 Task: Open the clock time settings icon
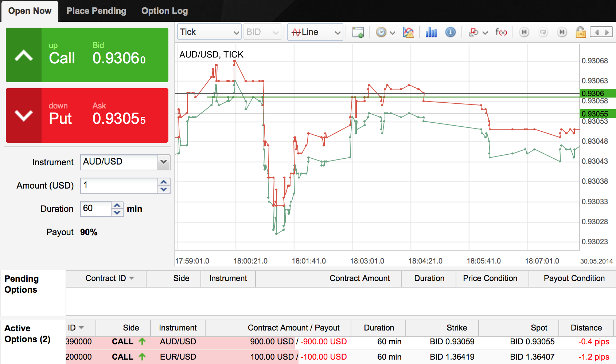381,32
